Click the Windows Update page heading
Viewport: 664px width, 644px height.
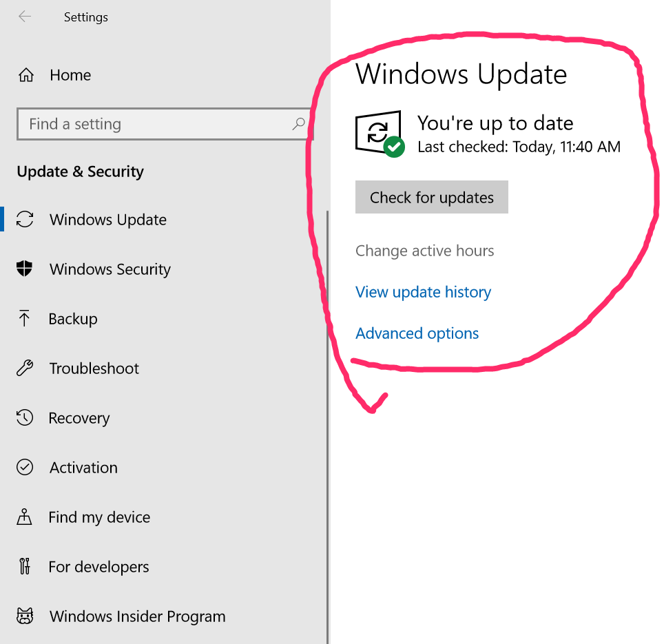[x=461, y=74]
